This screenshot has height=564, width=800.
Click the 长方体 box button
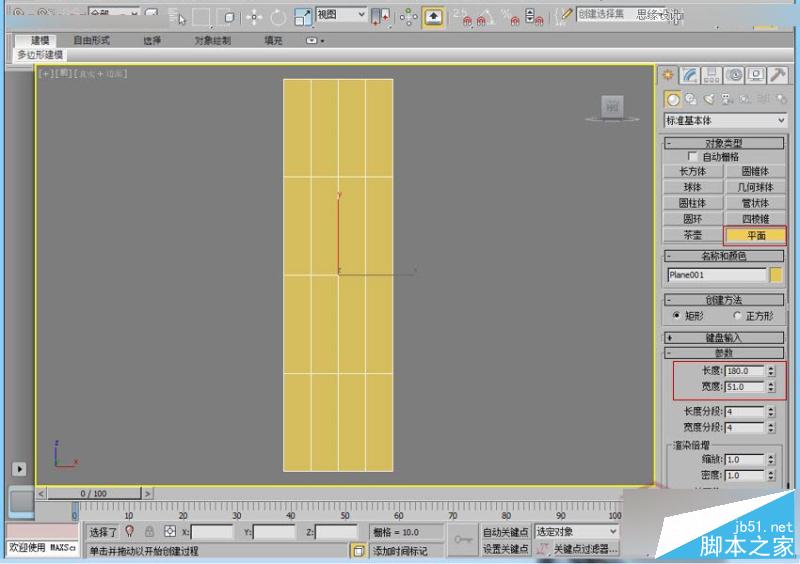coord(693,171)
